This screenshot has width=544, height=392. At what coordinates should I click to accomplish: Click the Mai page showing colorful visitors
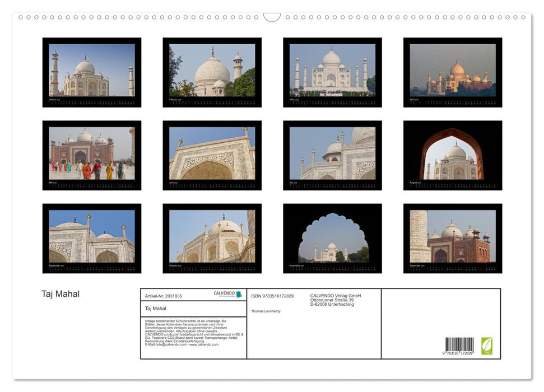tap(92, 155)
